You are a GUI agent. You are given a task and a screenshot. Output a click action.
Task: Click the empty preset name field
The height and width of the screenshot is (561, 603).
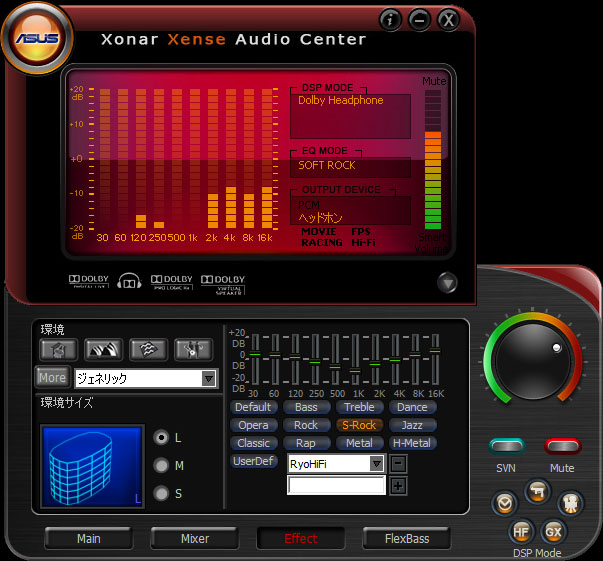coord(336,485)
